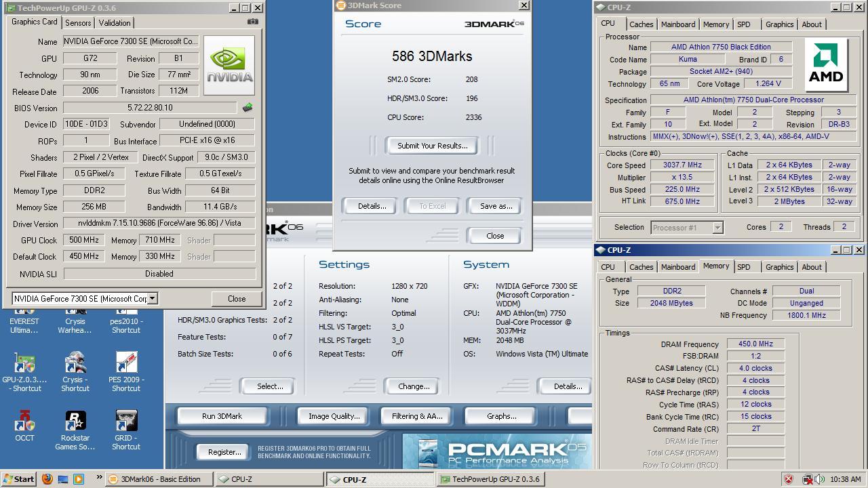Click the PCMark05 advertisement banner

(x=497, y=451)
